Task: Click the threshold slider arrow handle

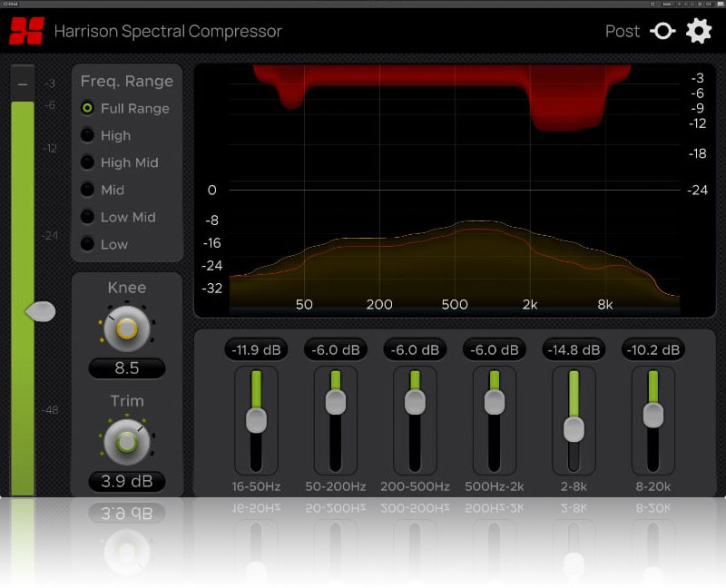Action: coord(40,312)
